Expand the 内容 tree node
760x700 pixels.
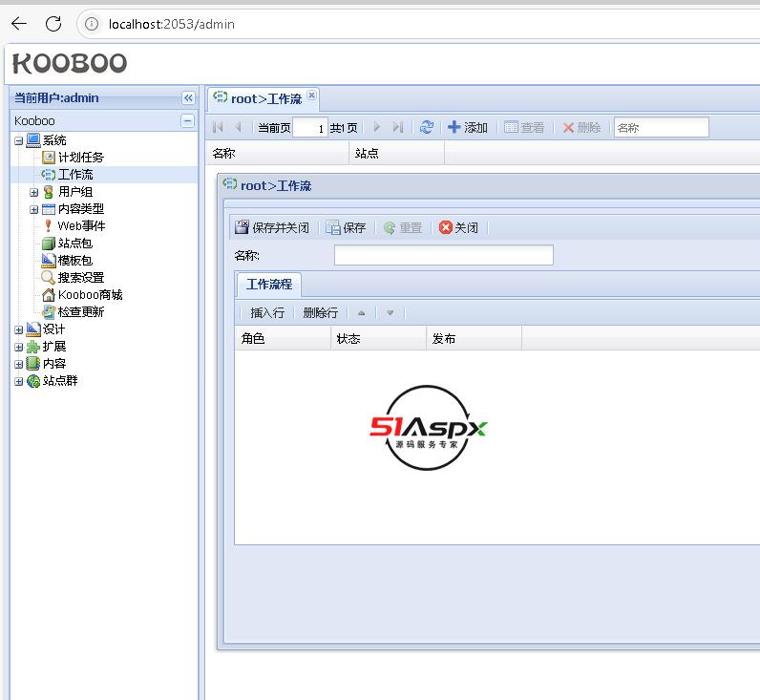pyautogui.click(x=18, y=365)
